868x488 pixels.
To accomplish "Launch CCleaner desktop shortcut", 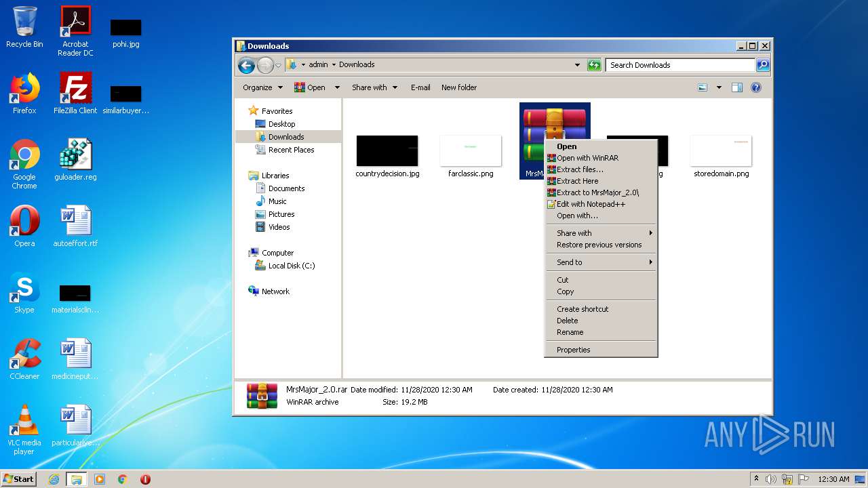I will pyautogui.click(x=24, y=359).
